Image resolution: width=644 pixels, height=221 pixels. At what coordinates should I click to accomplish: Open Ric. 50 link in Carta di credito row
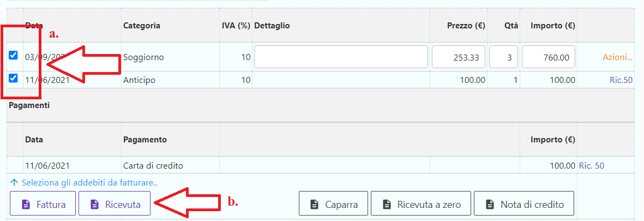(592, 165)
